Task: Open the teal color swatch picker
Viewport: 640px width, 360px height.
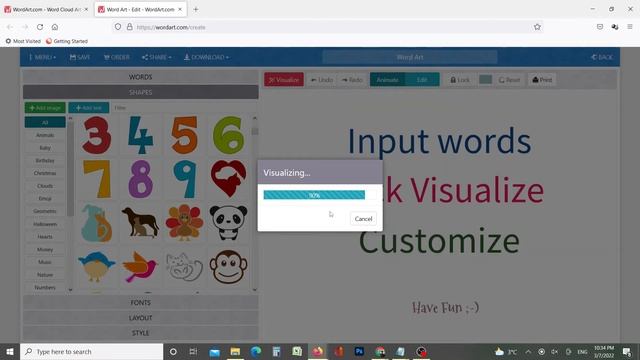Action: click(x=485, y=80)
